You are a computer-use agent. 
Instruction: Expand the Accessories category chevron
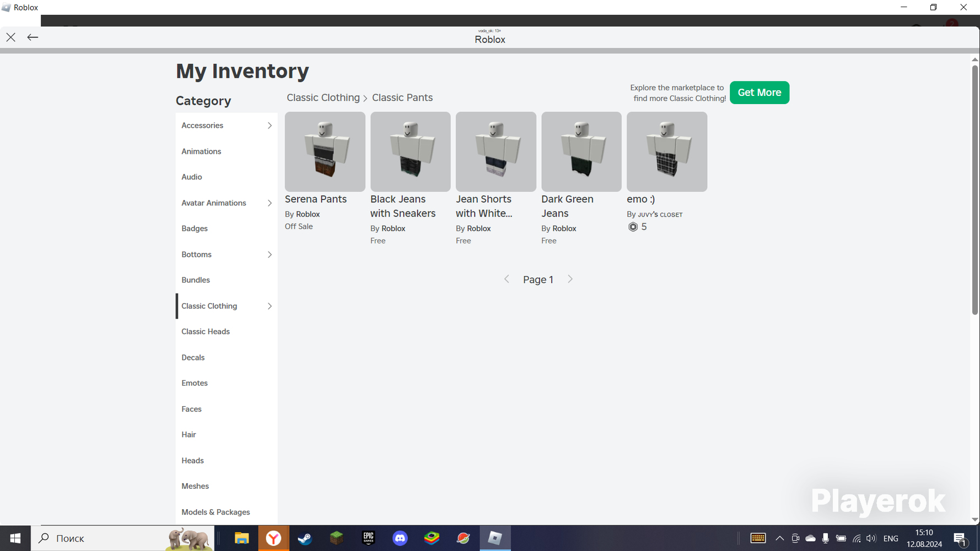click(x=270, y=126)
